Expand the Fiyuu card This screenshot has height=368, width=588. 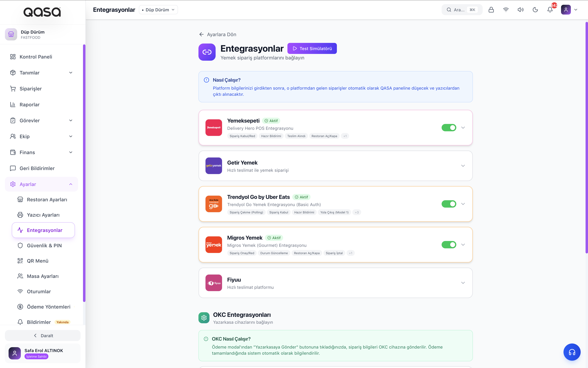pyautogui.click(x=463, y=283)
